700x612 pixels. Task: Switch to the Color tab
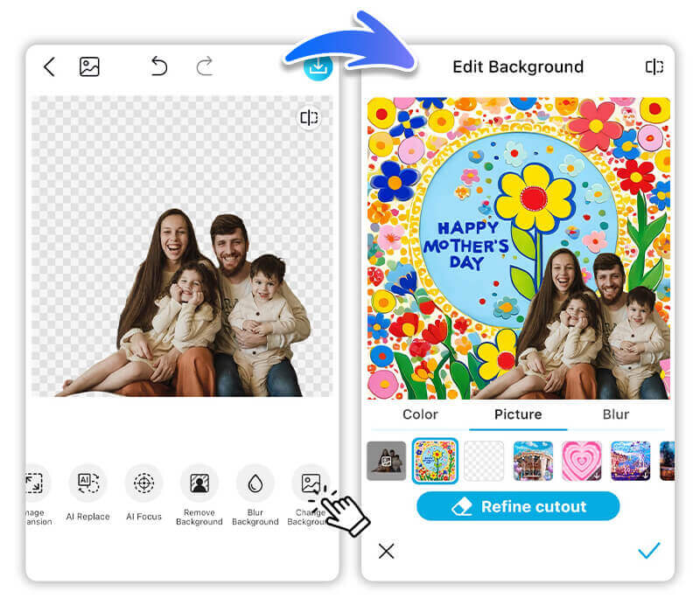[420, 414]
